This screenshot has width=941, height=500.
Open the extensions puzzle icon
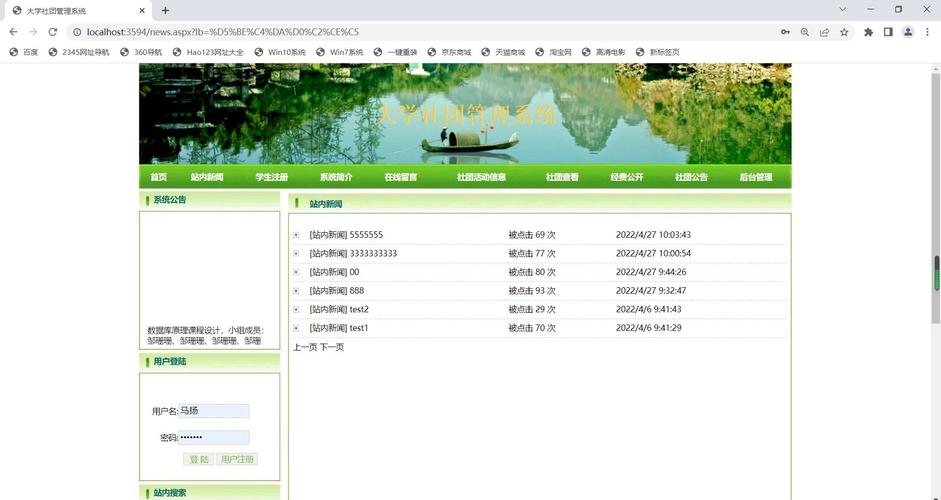(868, 32)
